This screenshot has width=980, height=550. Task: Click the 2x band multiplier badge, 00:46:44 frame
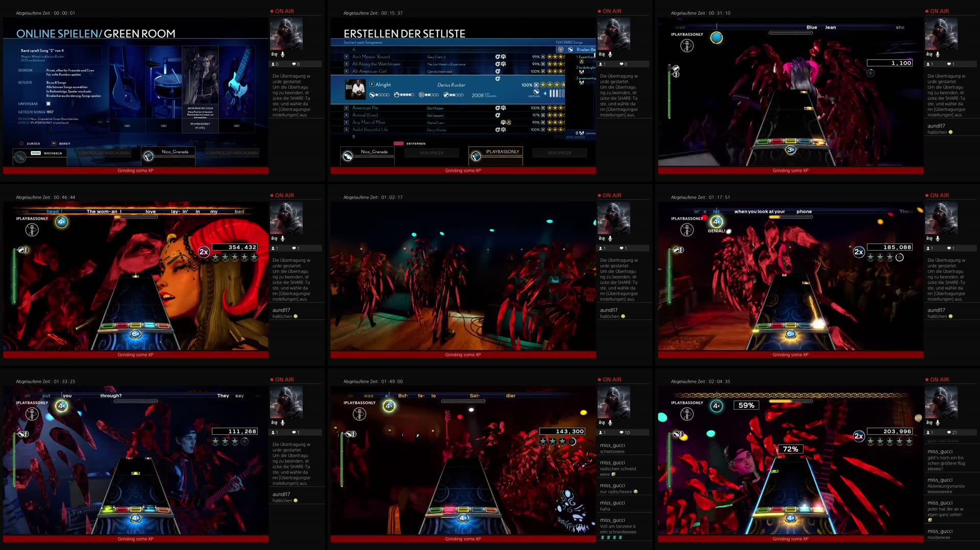(204, 252)
